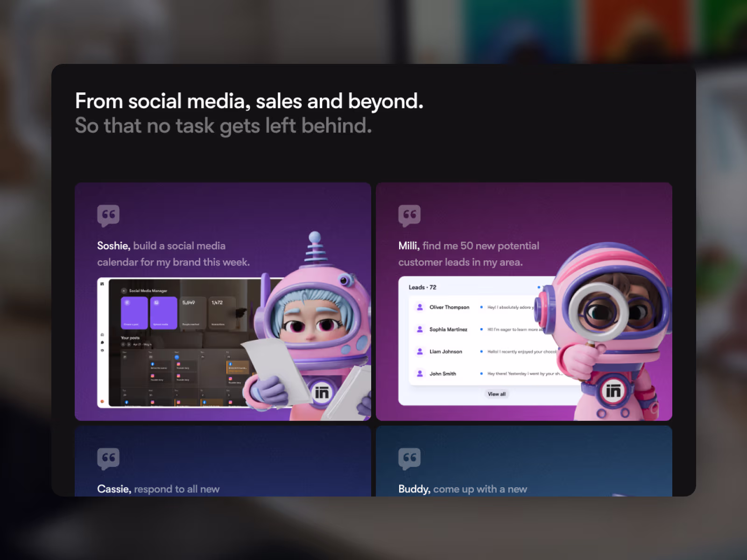Click the quote icon above Milli's prompt
747x560 pixels.
click(x=409, y=215)
